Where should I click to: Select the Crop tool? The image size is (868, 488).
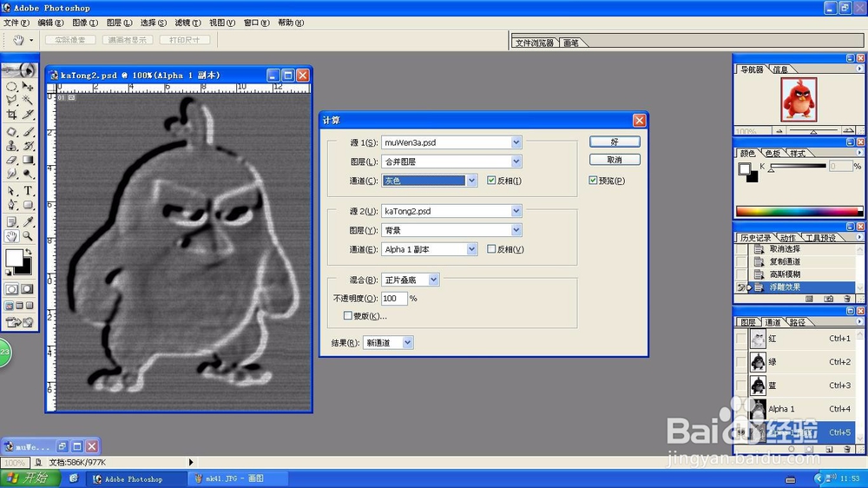click(x=11, y=115)
